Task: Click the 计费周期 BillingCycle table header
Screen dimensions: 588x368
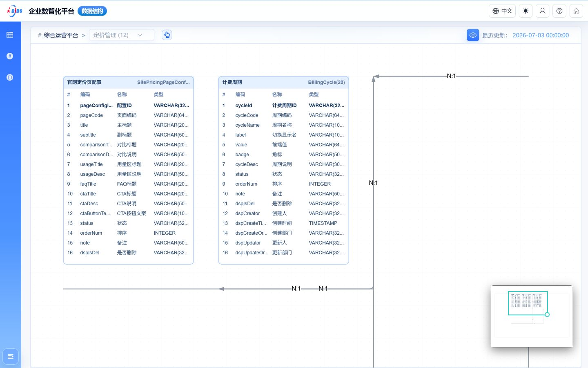Action: coord(284,82)
